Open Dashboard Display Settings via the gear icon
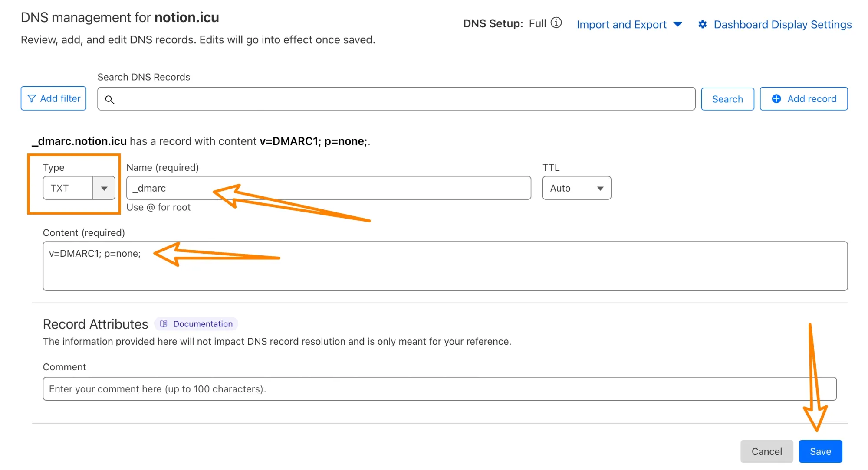 point(702,24)
